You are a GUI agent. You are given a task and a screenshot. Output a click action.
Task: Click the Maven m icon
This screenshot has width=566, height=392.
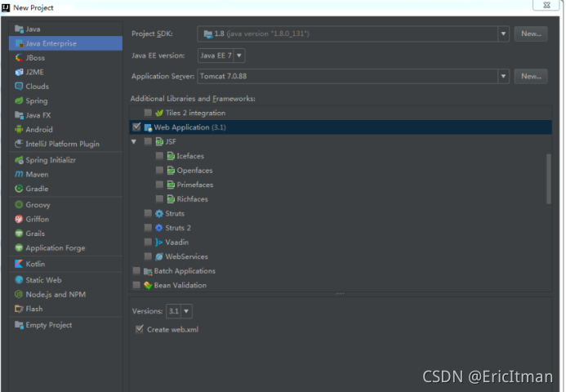[x=19, y=174]
